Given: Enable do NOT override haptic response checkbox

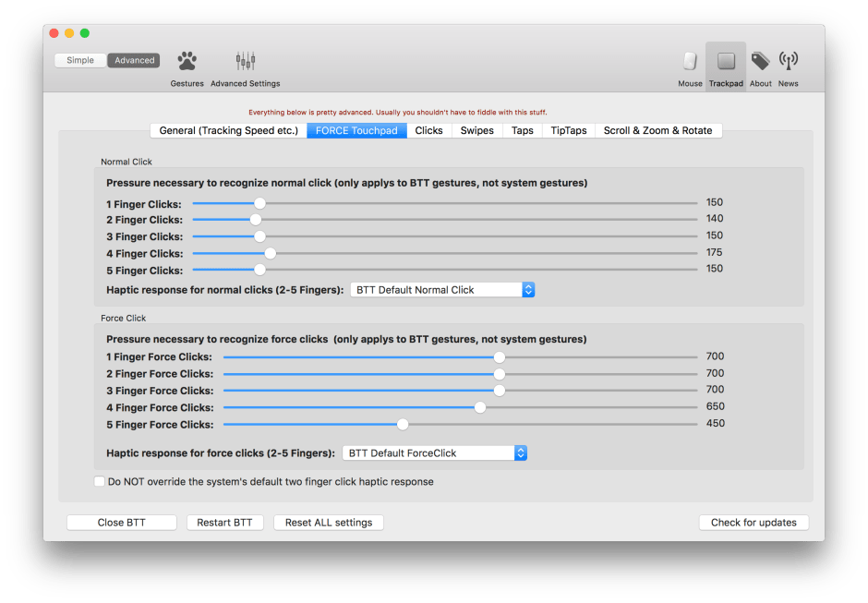Looking at the screenshot, I should tap(100, 481).
